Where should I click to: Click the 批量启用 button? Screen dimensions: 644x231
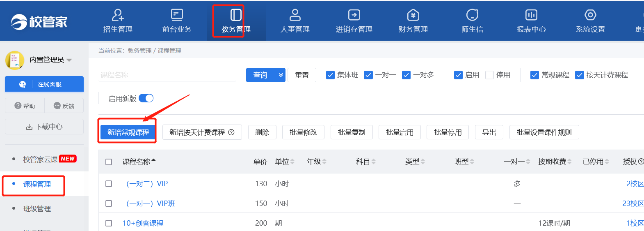(400, 132)
